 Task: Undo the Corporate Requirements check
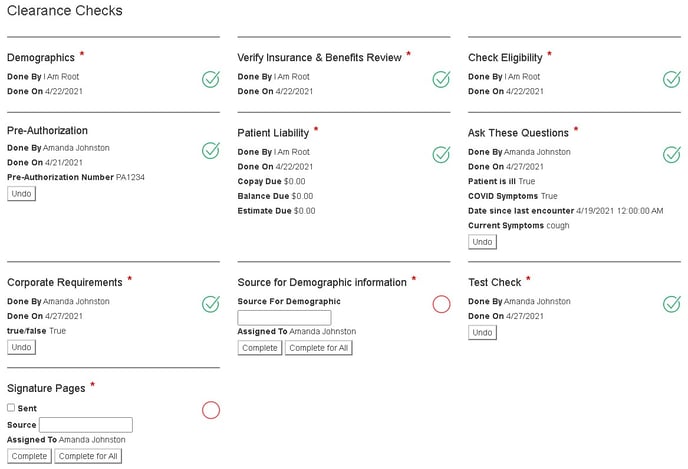click(x=21, y=347)
